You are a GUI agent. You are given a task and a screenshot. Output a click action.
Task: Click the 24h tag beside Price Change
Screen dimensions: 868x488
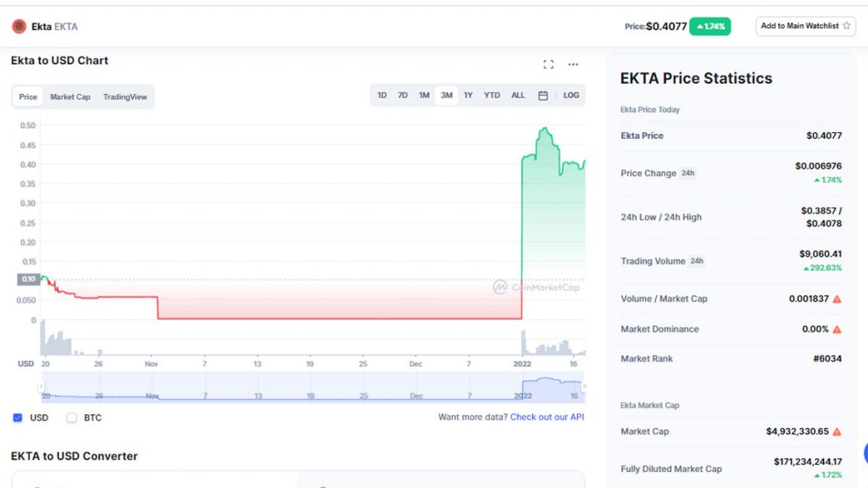coord(687,173)
